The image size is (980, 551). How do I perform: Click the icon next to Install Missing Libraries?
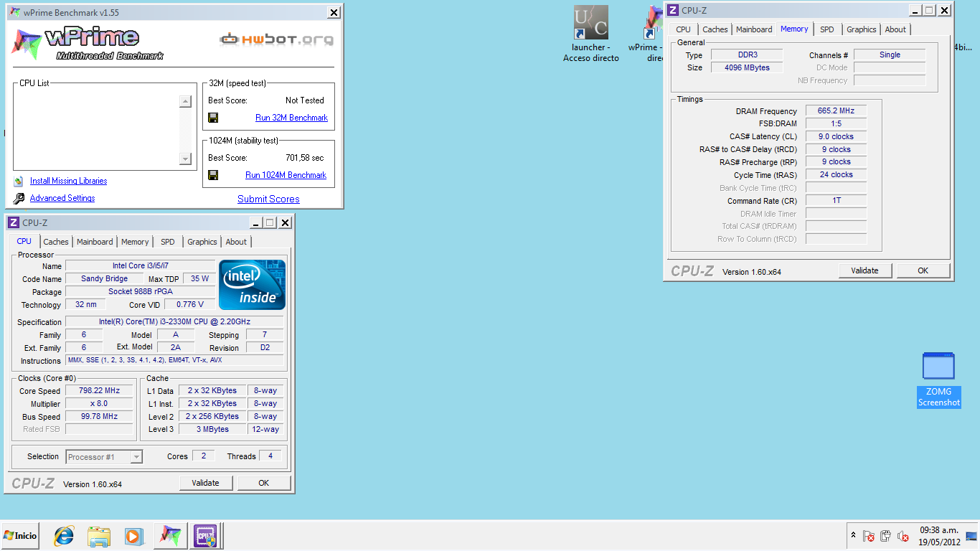point(19,181)
